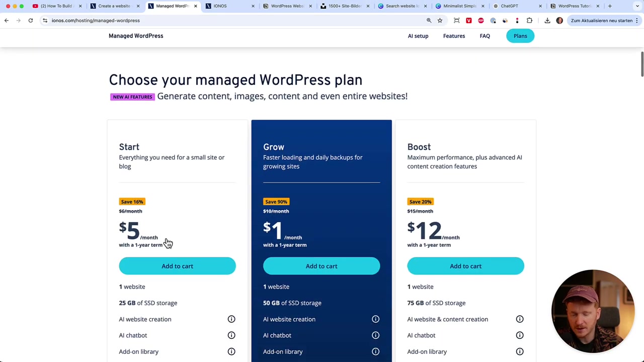This screenshot has width=644, height=362.
Task: Open the site information icon beside the URL
Action: click(45, 21)
